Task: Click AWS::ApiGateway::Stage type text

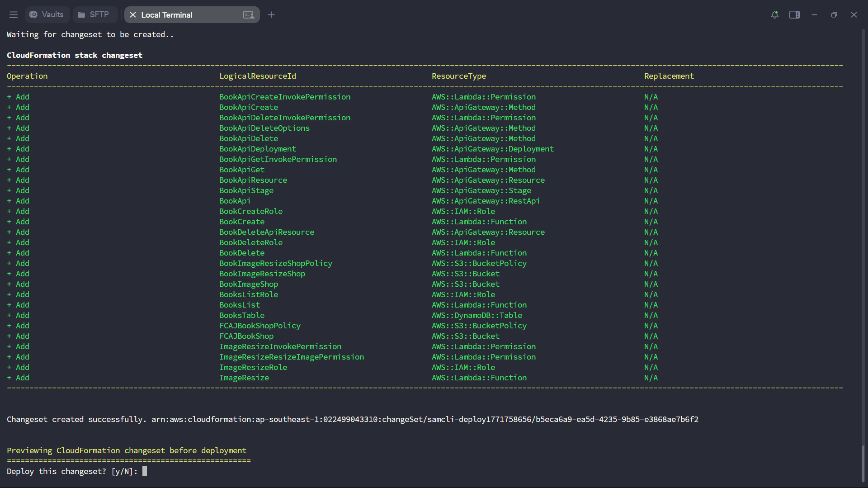Action: click(x=481, y=190)
